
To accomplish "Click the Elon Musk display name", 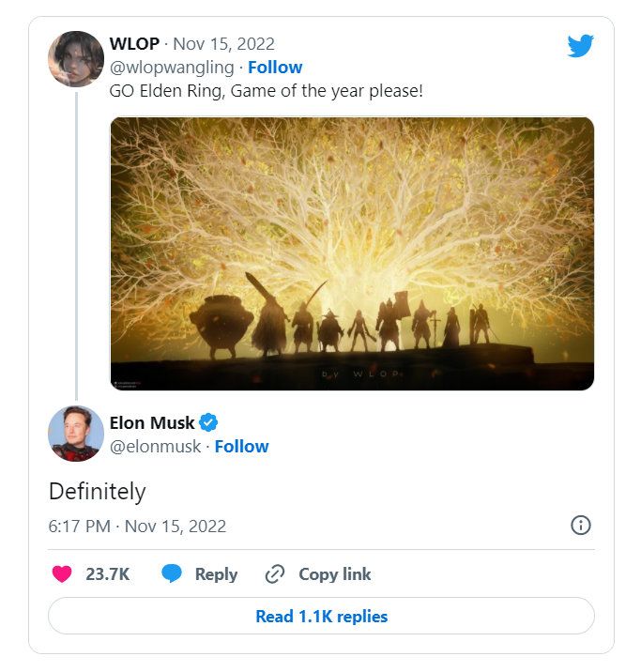I will pos(152,422).
